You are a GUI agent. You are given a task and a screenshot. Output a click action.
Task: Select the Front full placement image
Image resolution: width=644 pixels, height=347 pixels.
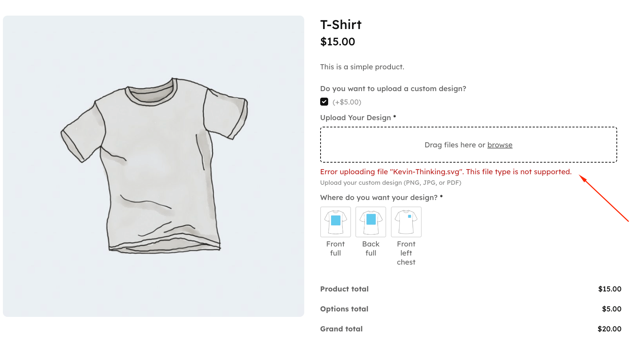(x=335, y=222)
